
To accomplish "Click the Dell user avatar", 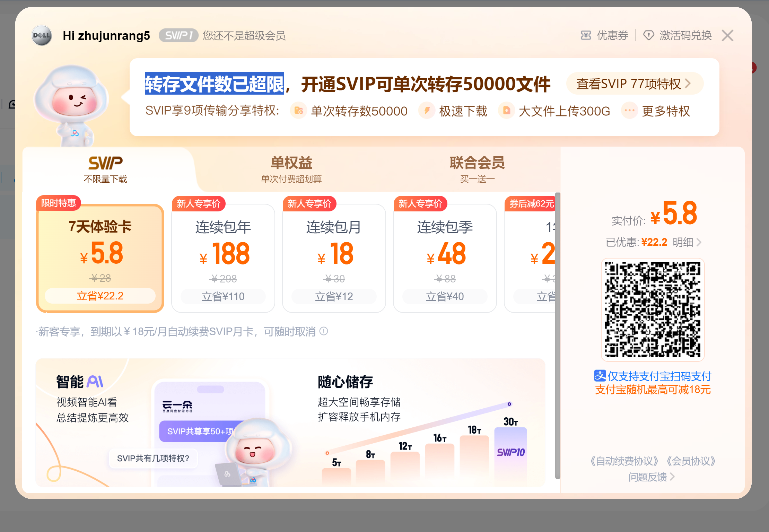I will click(42, 35).
